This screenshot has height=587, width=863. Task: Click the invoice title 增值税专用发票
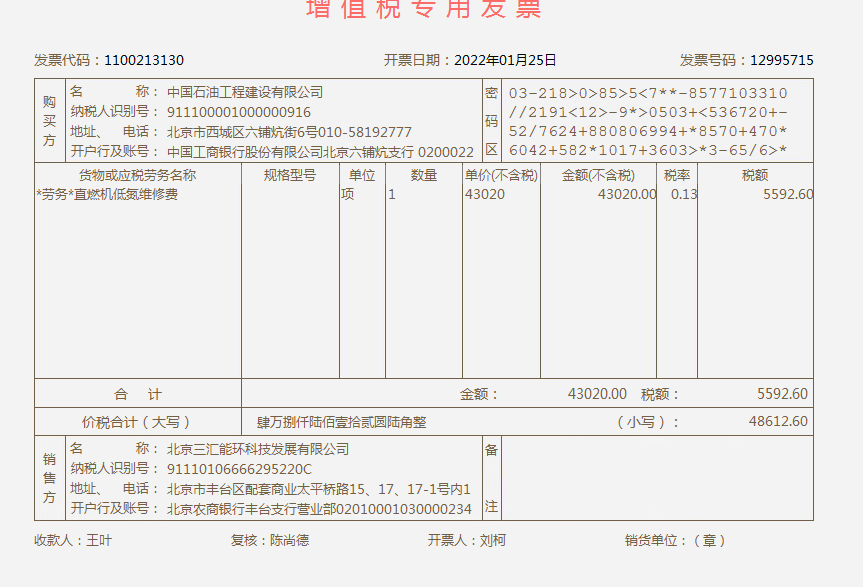[423, 8]
